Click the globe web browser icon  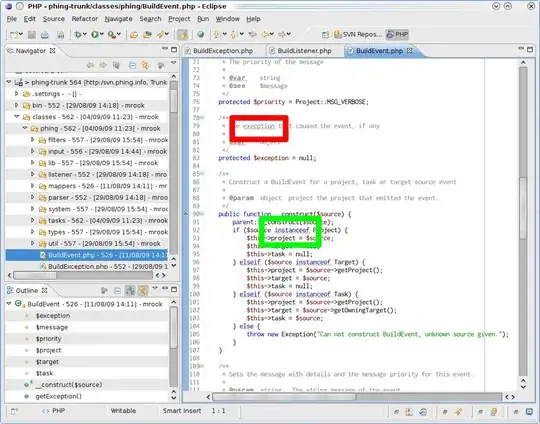tap(200, 34)
